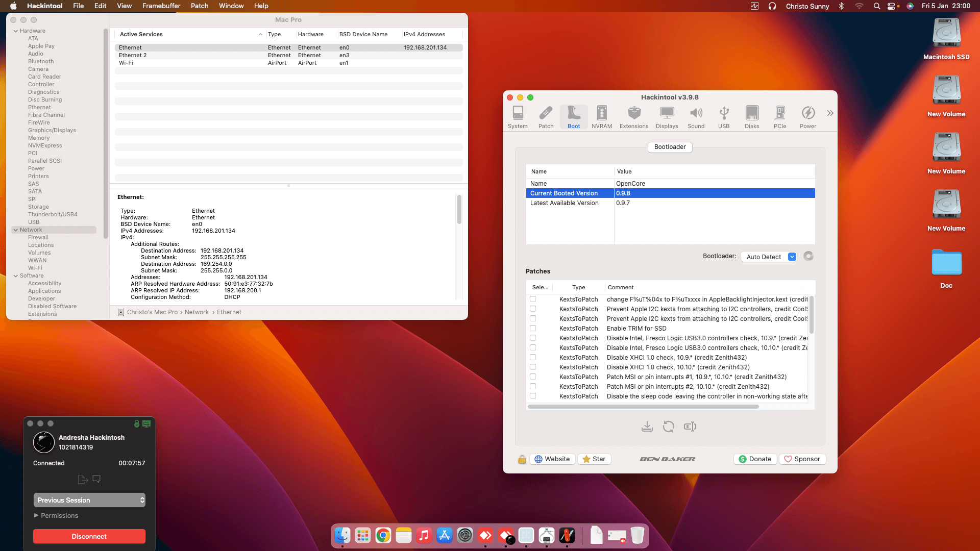The image size is (980, 551).
Task: Open the NVRAM toolbar section
Action: 602,117
